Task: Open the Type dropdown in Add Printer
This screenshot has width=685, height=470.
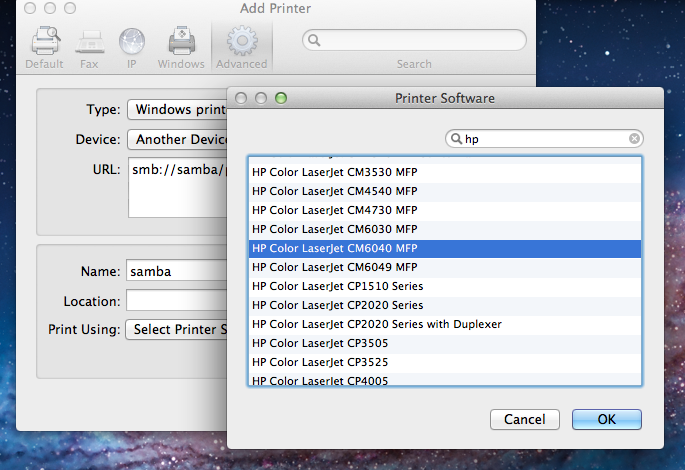Action: coord(177,109)
